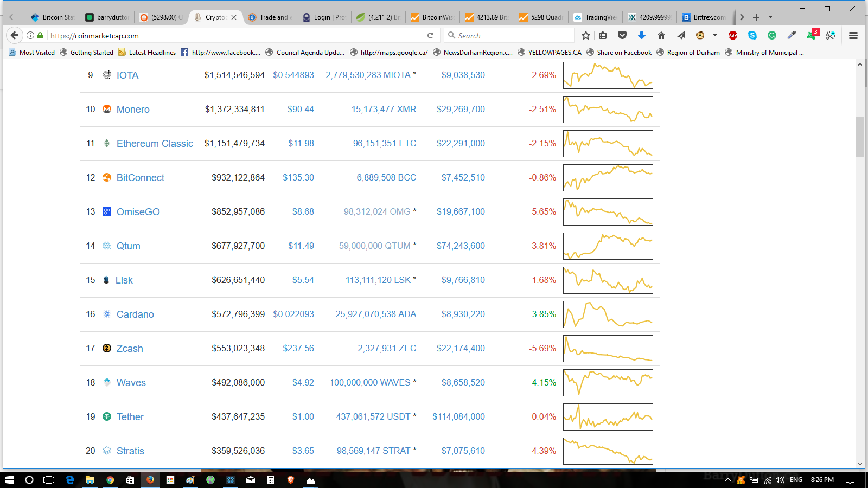This screenshot has height=488, width=868.
Task: Go to the browser home page
Action: (x=661, y=36)
